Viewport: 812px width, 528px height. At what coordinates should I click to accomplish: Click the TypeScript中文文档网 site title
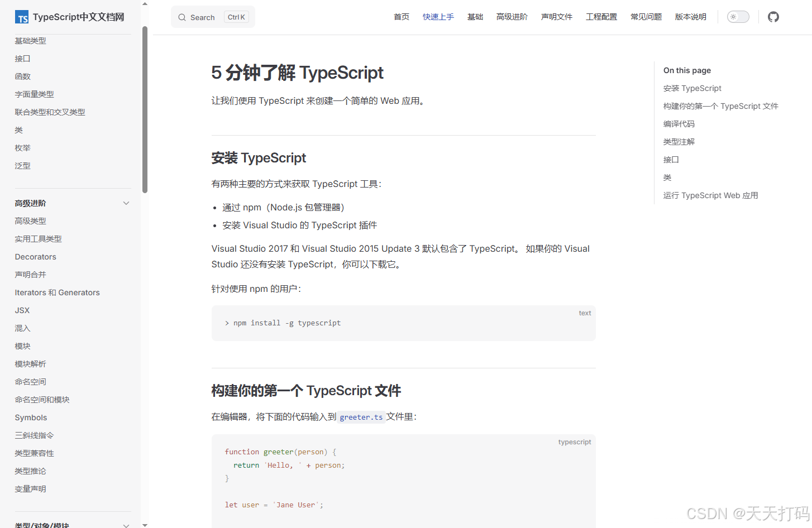[79, 17]
